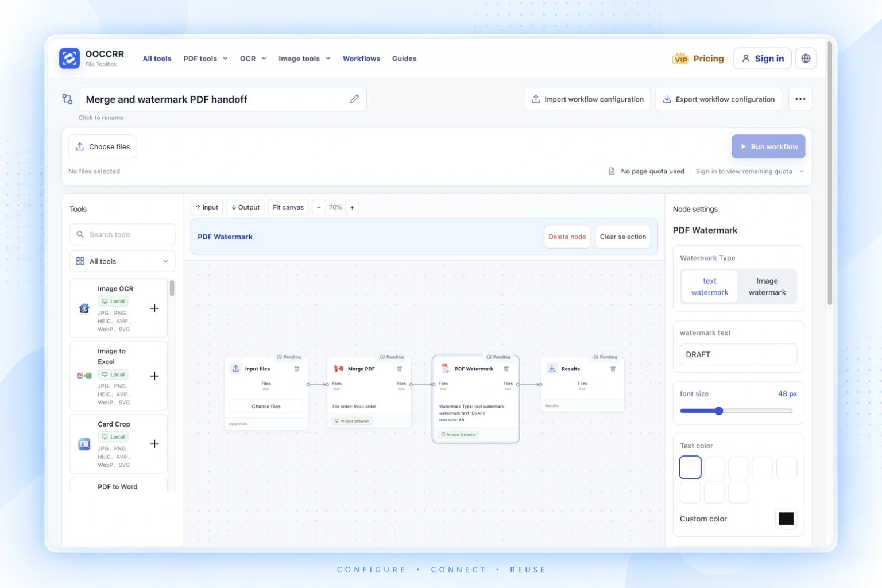Click the top Choose files upload button

pos(102,146)
